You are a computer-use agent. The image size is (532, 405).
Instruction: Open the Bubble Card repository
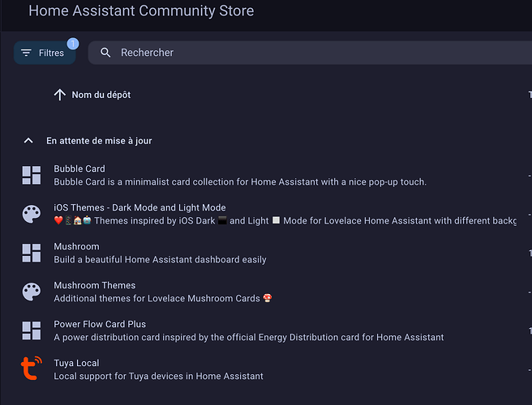tap(79, 168)
